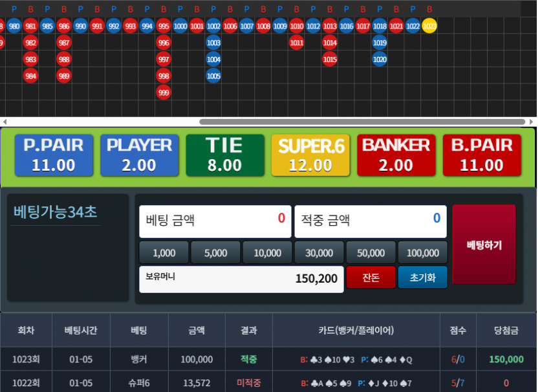Screen dimensions: 540x392
Task: Click the red round 980 result circle
Action: coord(15,27)
